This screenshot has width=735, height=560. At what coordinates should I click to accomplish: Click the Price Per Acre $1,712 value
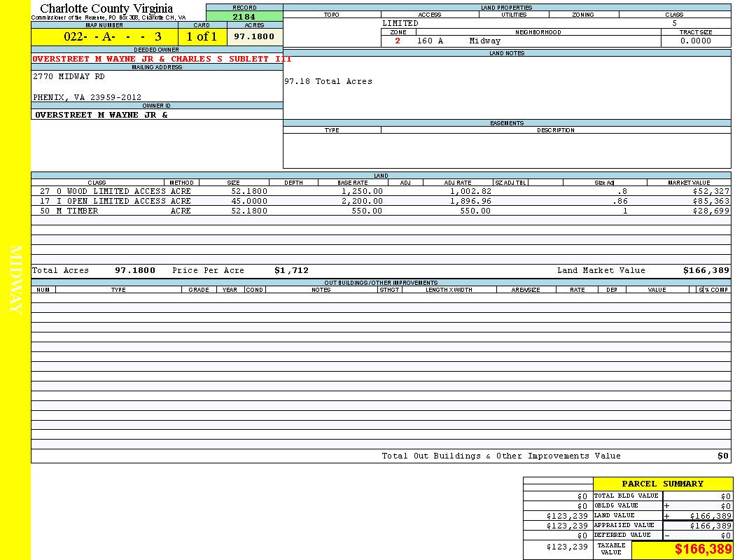pyautogui.click(x=291, y=270)
